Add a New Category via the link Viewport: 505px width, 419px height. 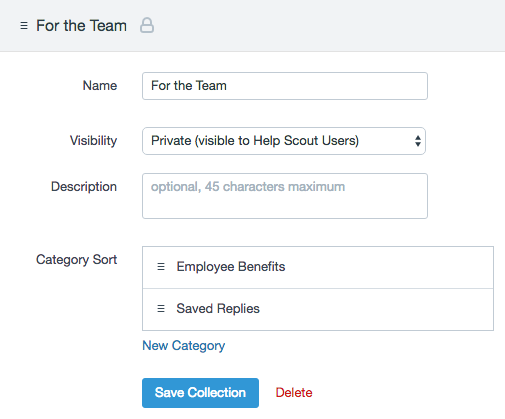pos(184,346)
